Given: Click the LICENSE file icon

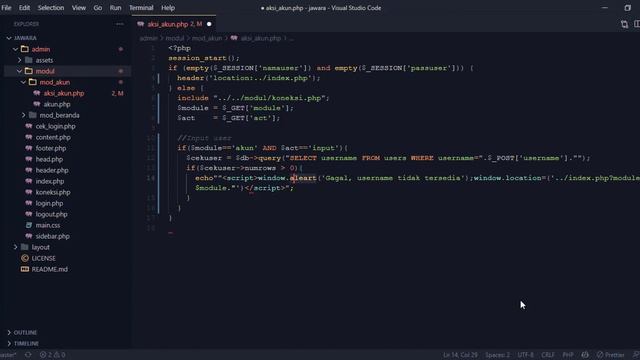Looking at the screenshot, I should coord(25,258).
